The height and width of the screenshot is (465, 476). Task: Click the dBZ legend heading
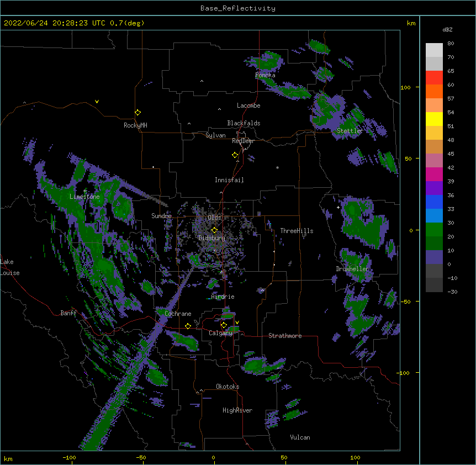[x=447, y=29]
